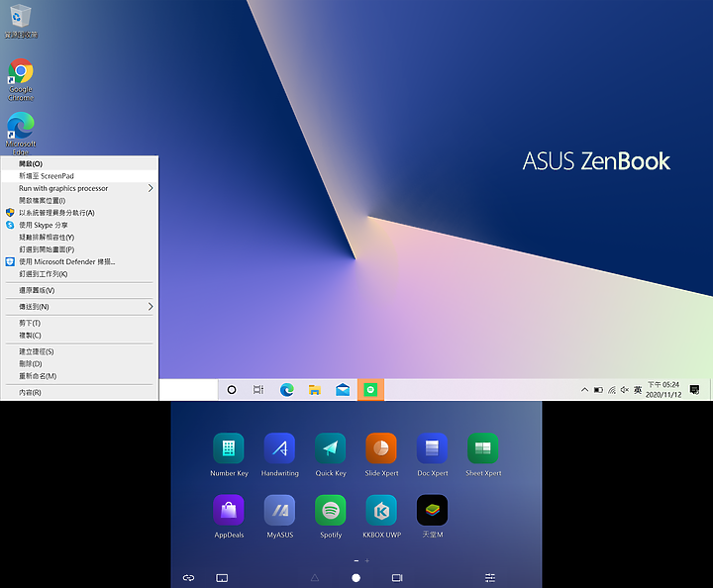Select 使用 Skype 分享 menu entry
The image size is (713, 588).
point(79,225)
